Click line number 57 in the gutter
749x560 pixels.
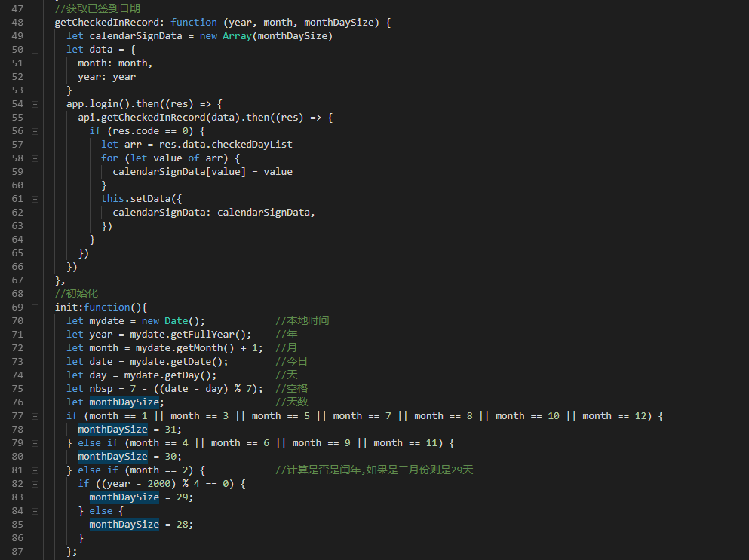coord(17,144)
